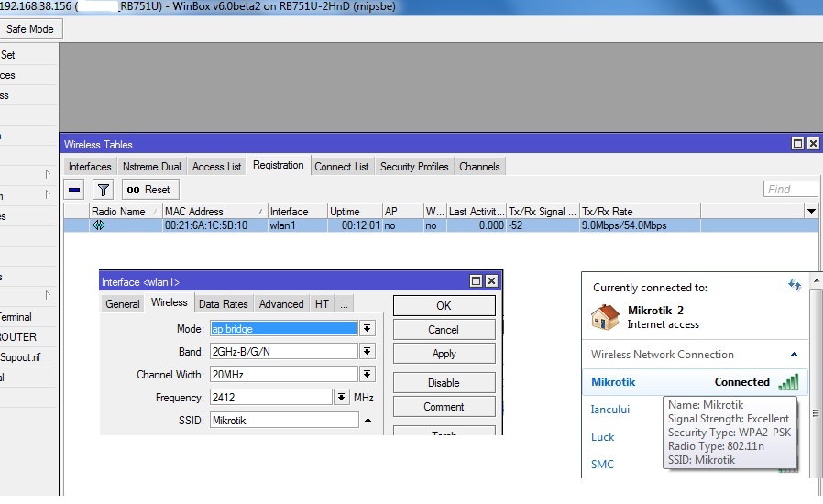The width and height of the screenshot is (823, 504).
Task: Click Apply in the wlan1 dialog
Action: click(444, 354)
